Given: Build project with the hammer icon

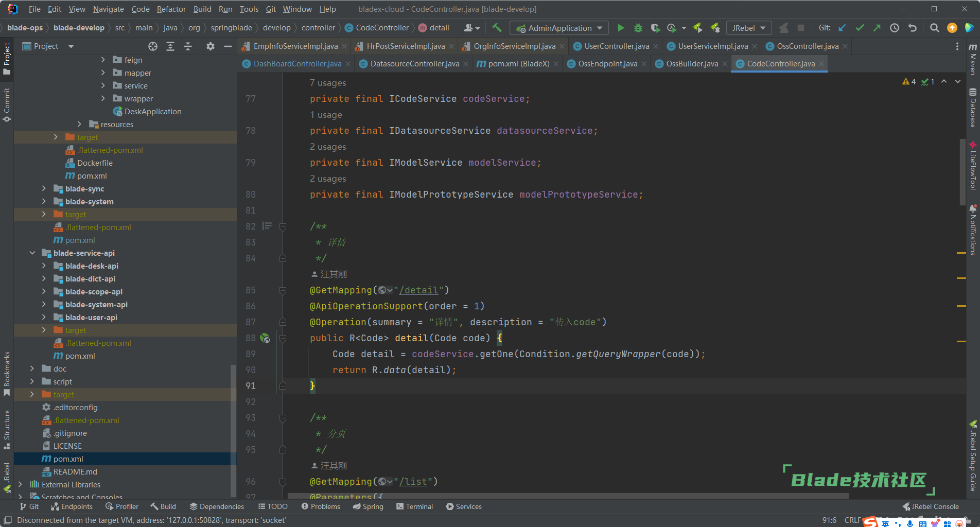Looking at the screenshot, I should (x=497, y=28).
